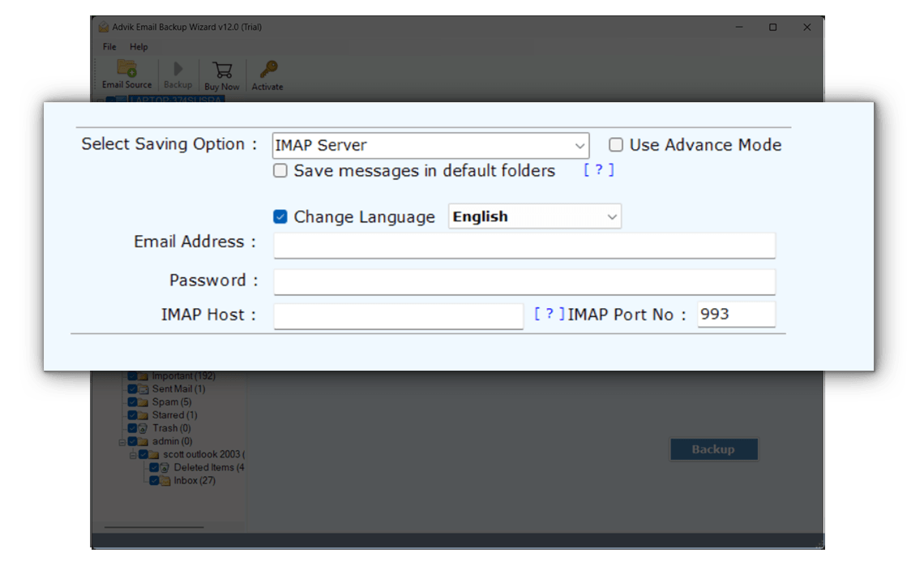This screenshot has height=575, width=924.
Task: Uncheck the Spam folder checkbox
Action: coord(133,402)
